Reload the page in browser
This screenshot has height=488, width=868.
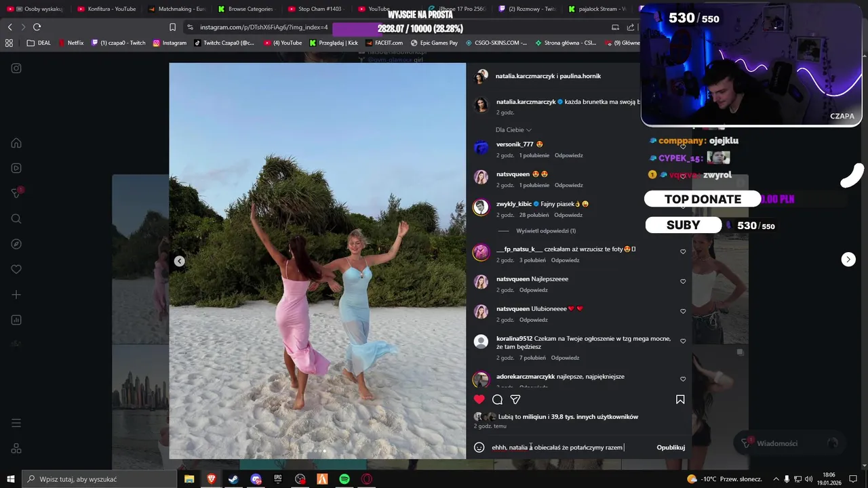[37, 27]
